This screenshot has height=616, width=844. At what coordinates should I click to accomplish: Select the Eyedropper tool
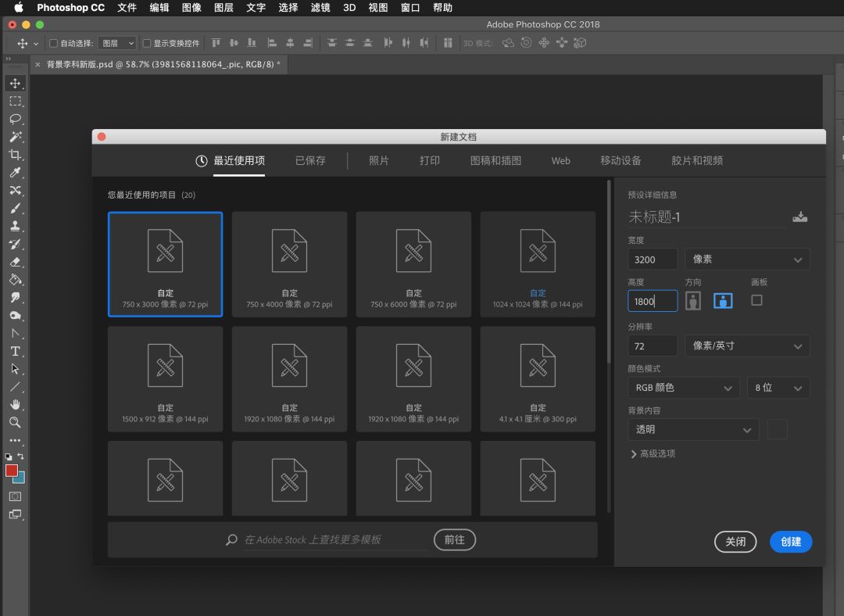pyautogui.click(x=15, y=172)
